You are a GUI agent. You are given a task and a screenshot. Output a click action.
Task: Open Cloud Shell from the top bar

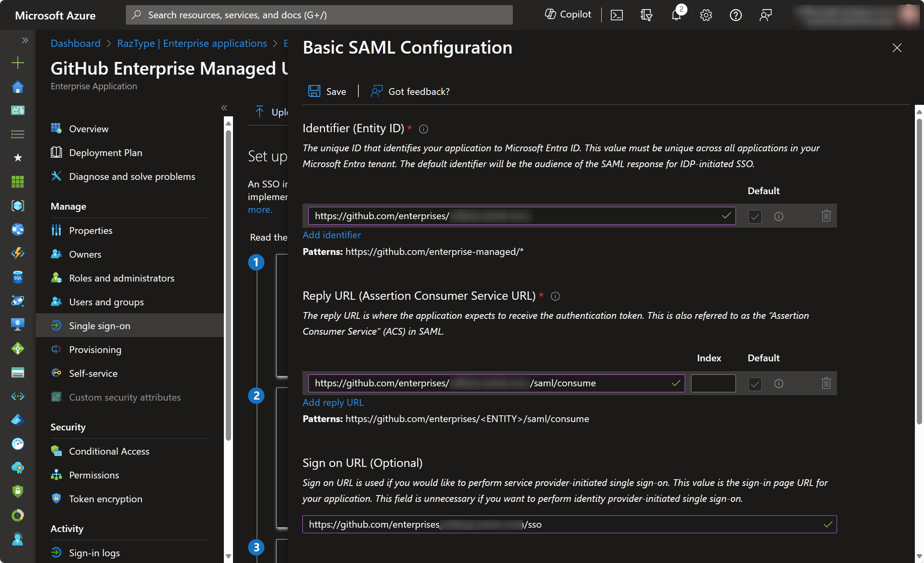[616, 15]
